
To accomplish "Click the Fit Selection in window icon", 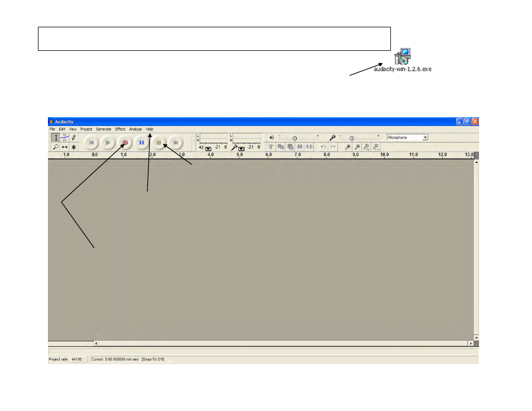I will [366, 147].
